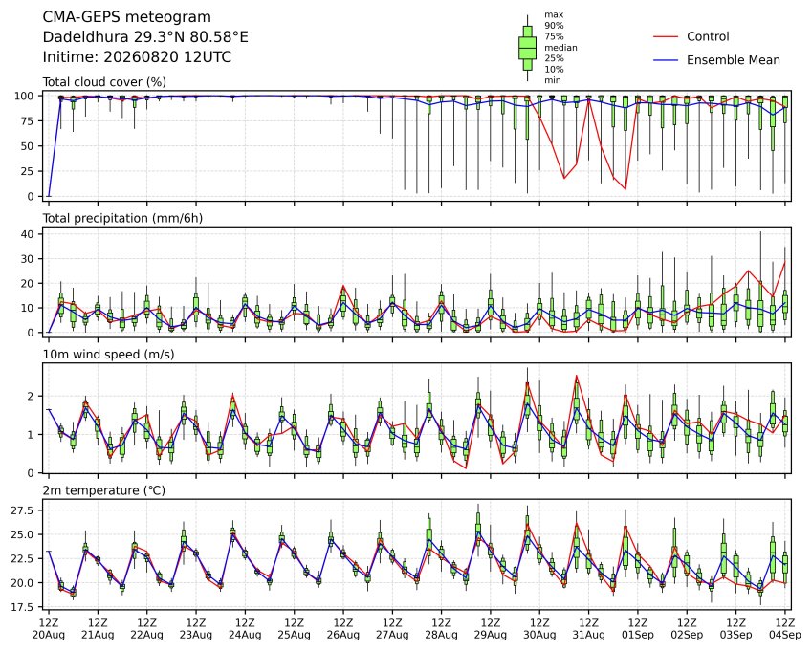Click the median label in legend
The height and width of the screenshot is (651, 812).
pyautogui.click(x=560, y=48)
